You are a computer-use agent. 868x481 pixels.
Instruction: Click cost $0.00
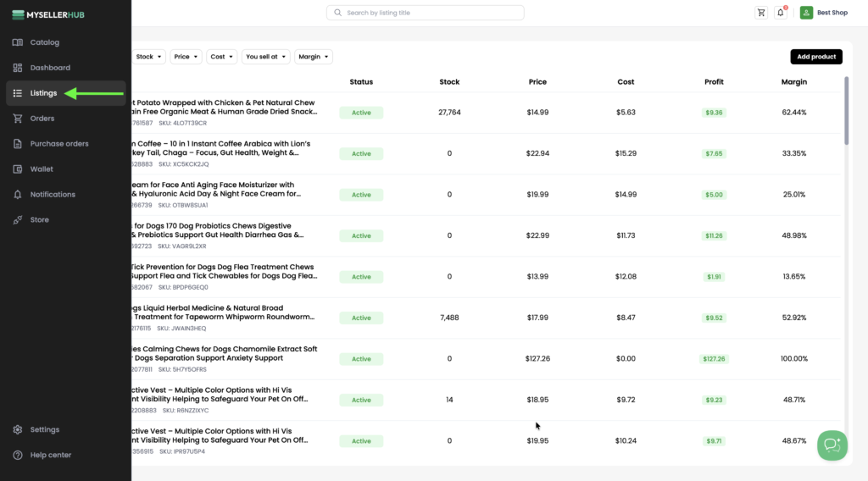626,359
